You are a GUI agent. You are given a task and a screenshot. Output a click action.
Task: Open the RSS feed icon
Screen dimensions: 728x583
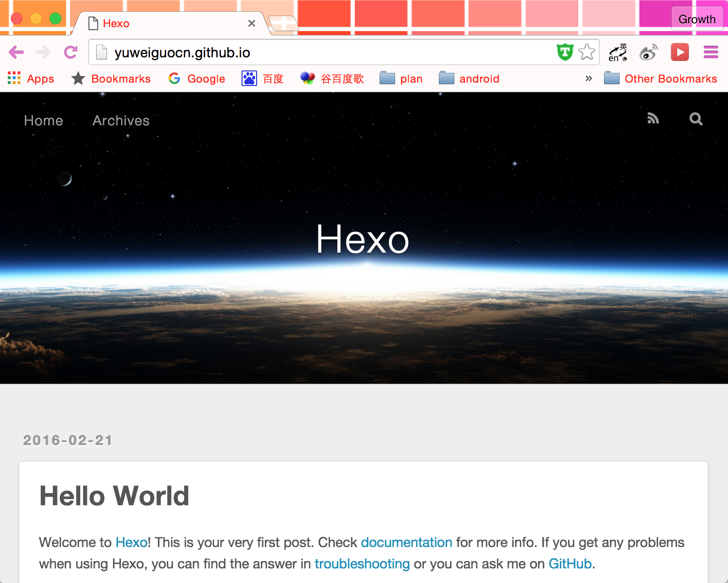pyautogui.click(x=653, y=119)
